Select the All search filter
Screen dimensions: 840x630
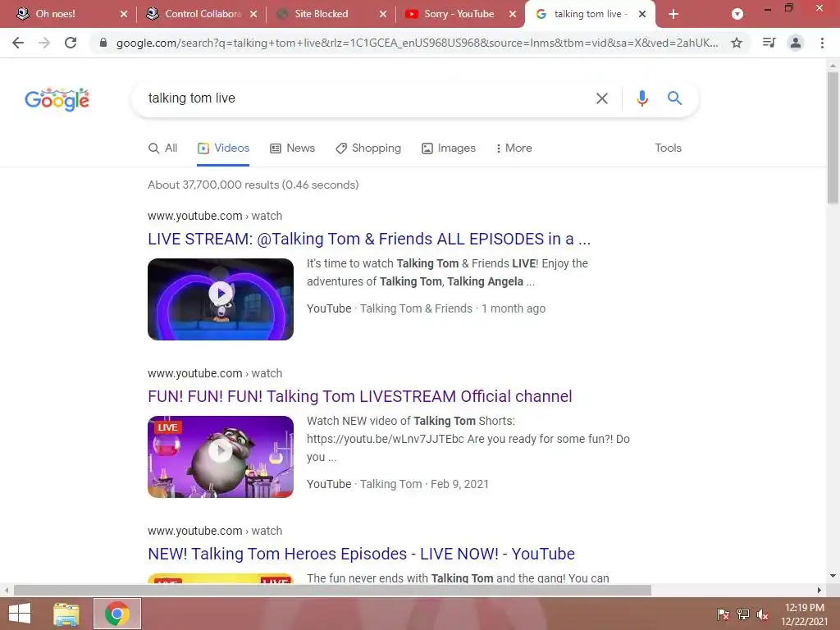tap(163, 148)
